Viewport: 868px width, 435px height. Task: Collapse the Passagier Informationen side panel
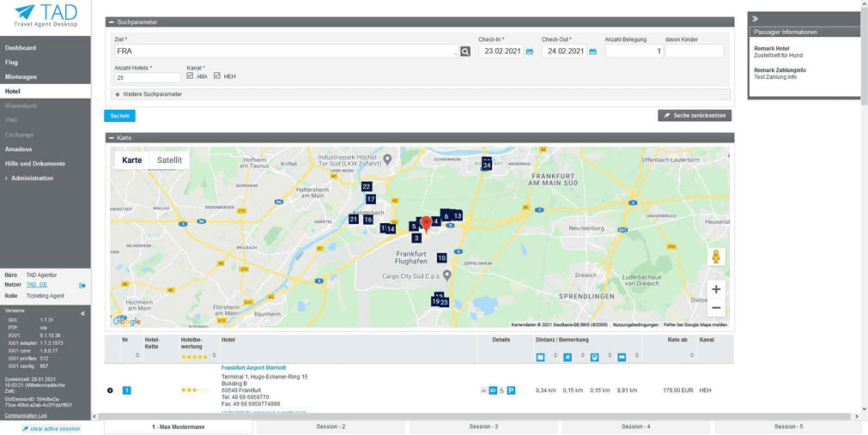click(x=756, y=18)
